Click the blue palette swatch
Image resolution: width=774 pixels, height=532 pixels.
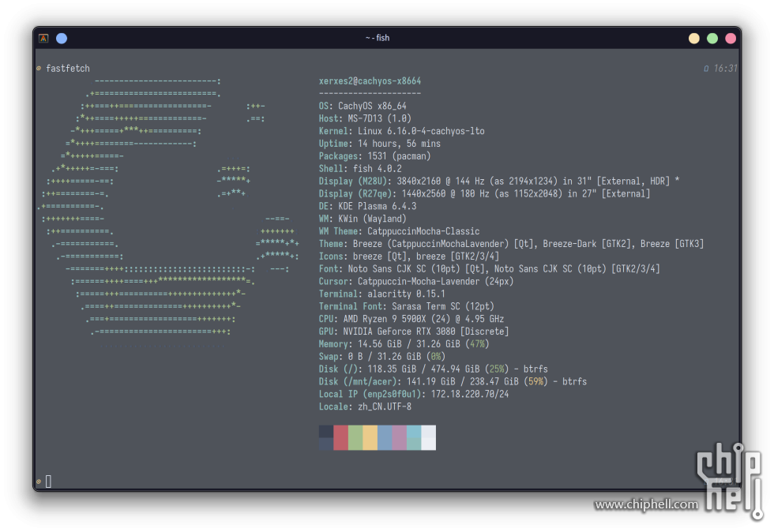pos(385,438)
